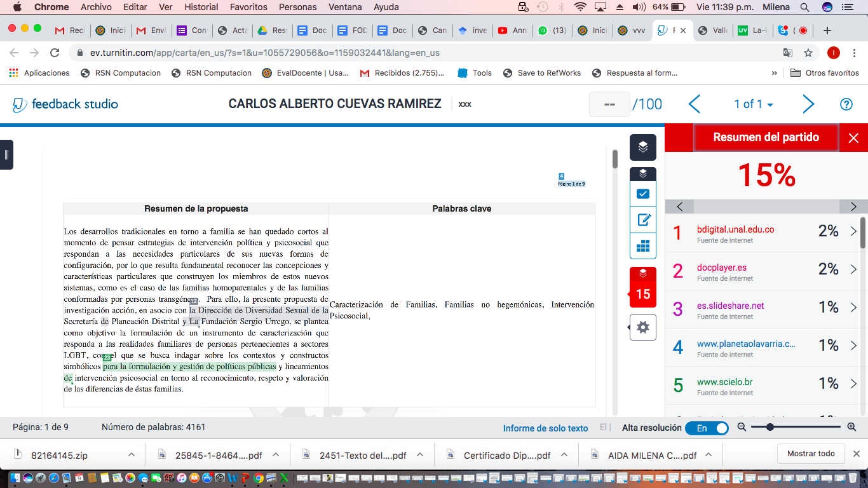Viewport: 868px width, 488px height.
Task: Open the Grading layer checkmark tool
Action: 643,194
